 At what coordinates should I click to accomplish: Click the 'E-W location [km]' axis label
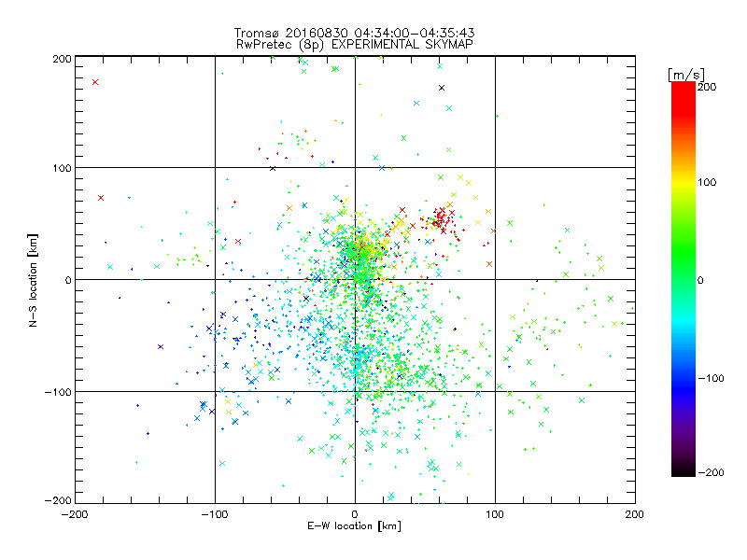point(354,526)
